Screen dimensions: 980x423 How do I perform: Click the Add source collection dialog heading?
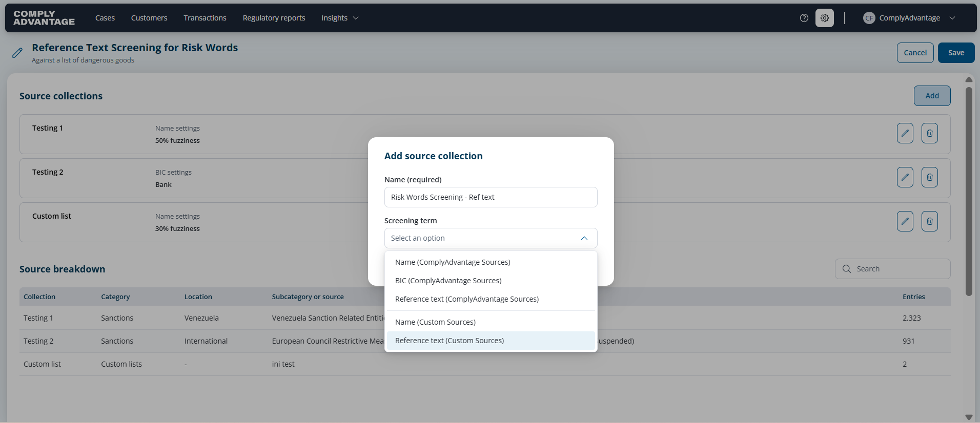434,156
